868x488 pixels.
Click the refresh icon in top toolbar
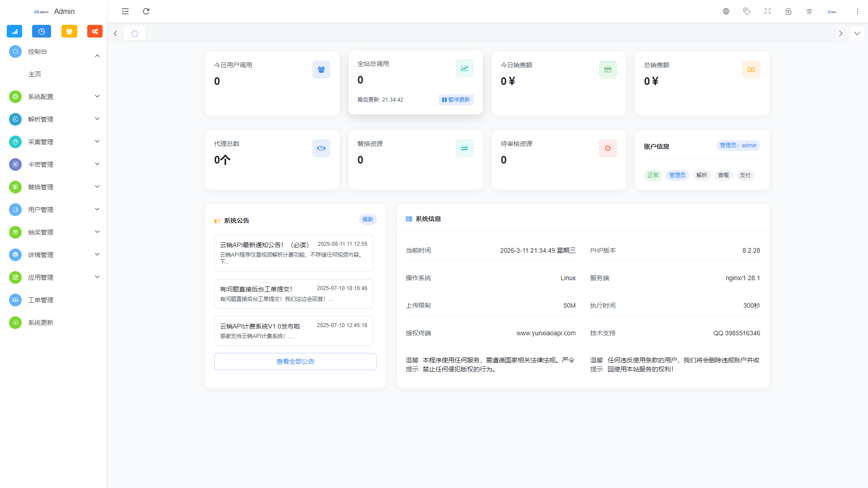click(146, 11)
